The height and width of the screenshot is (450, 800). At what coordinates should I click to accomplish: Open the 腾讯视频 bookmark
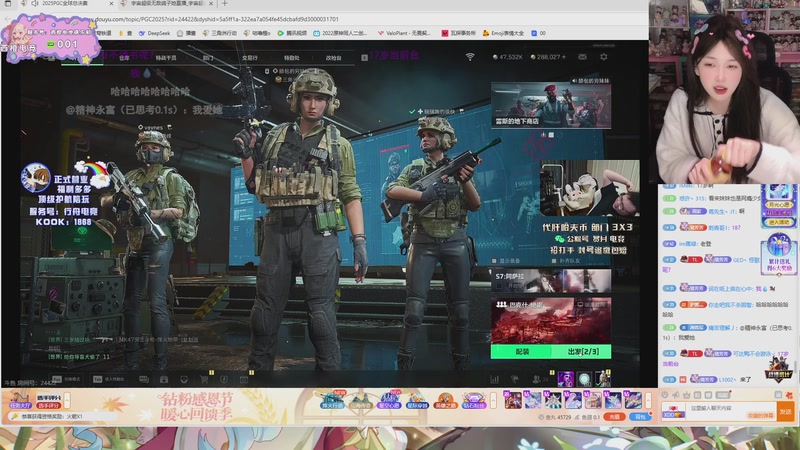(x=292, y=33)
